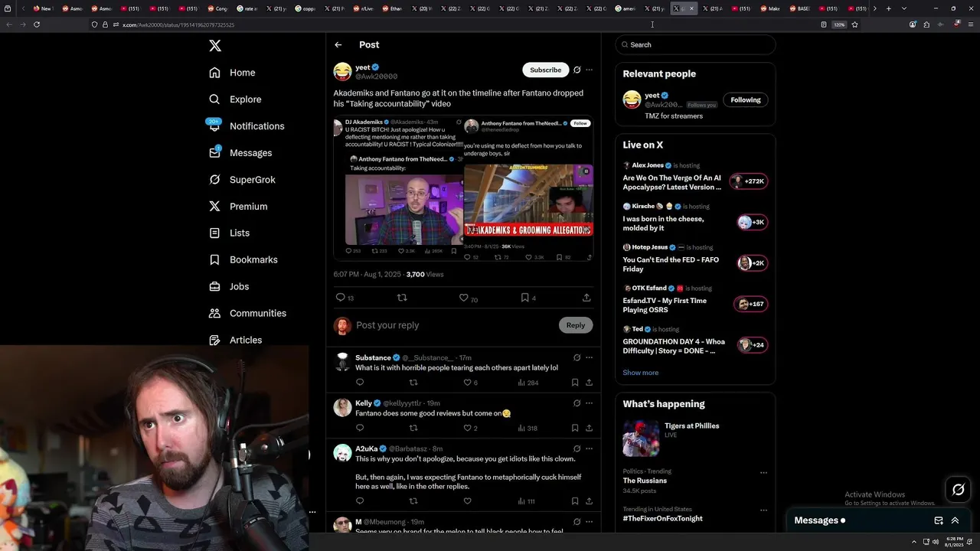Share A2uKa's reply
This screenshot has height=551, width=980.
point(589,501)
